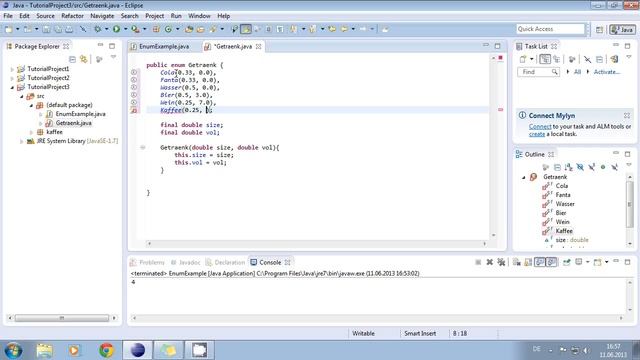Collapse the Getraenk node in Outline
This screenshot has width=640, height=360.
pos(524,178)
